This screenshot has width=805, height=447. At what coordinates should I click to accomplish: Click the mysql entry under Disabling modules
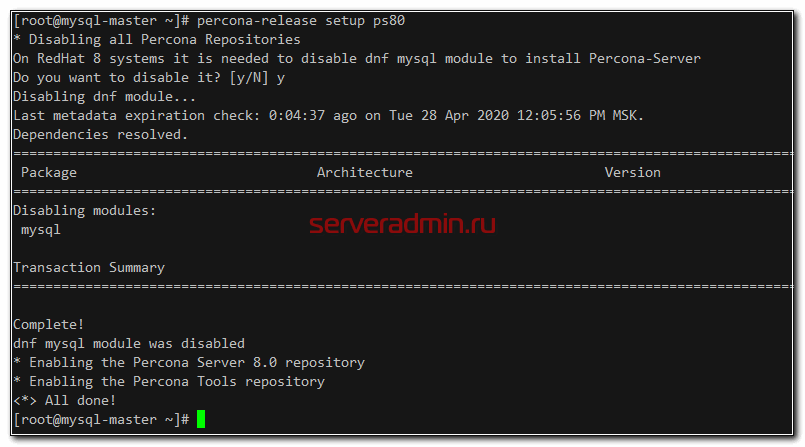[40, 229]
